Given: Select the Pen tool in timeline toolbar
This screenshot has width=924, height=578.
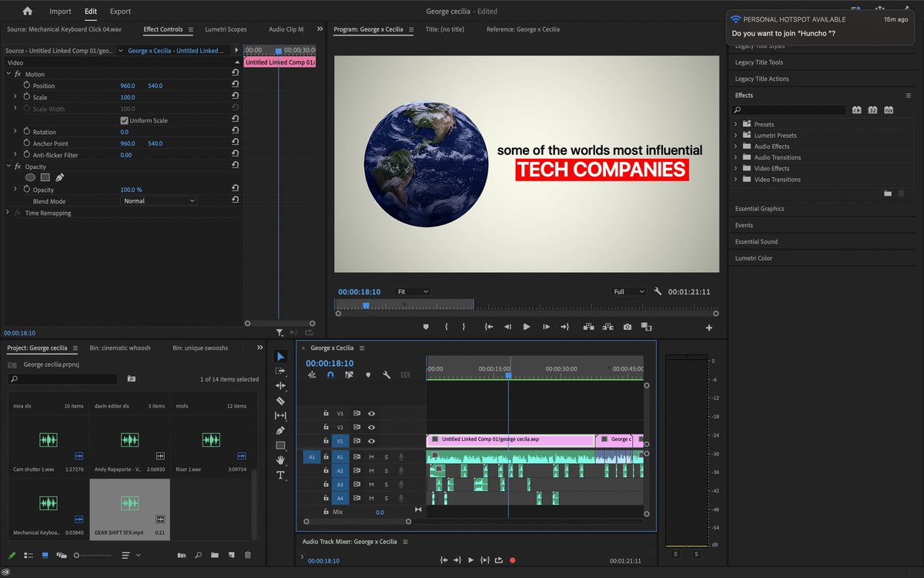Looking at the screenshot, I should pyautogui.click(x=280, y=430).
